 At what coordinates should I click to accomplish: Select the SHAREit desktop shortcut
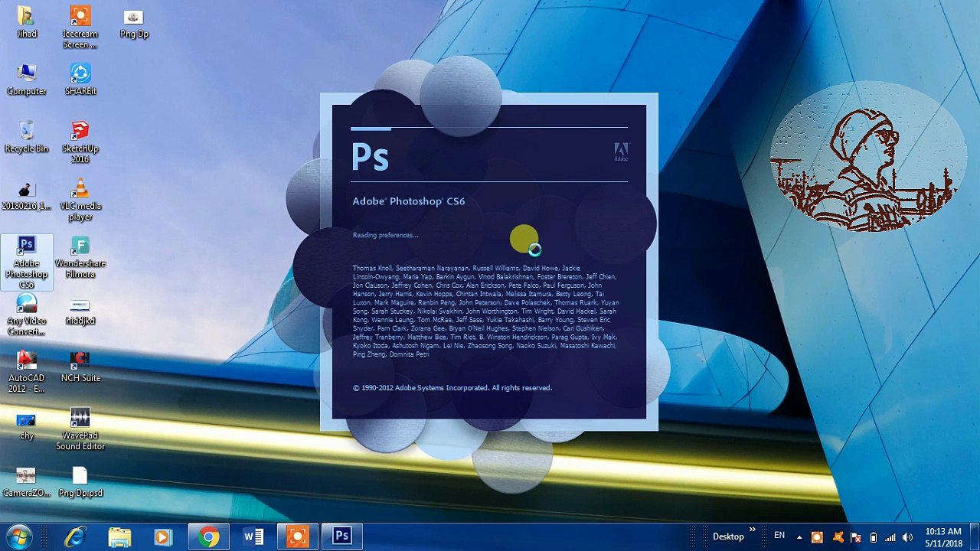(x=80, y=80)
